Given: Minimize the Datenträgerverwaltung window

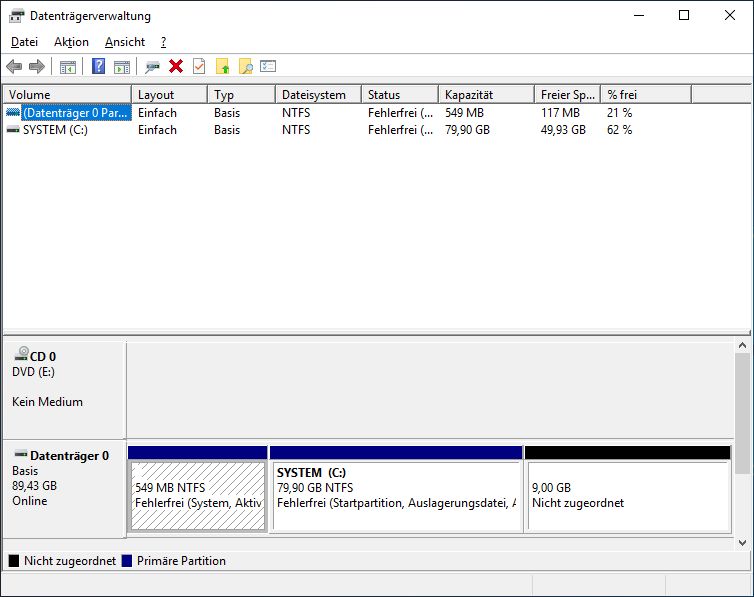Looking at the screenshot, I should coord(639,15).
